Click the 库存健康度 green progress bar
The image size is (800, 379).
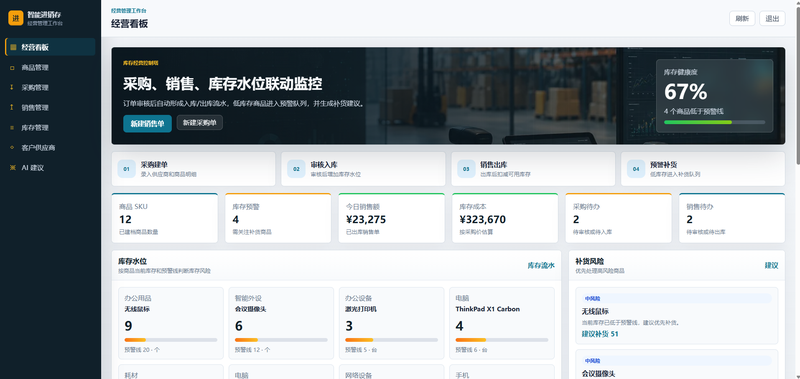714,122
